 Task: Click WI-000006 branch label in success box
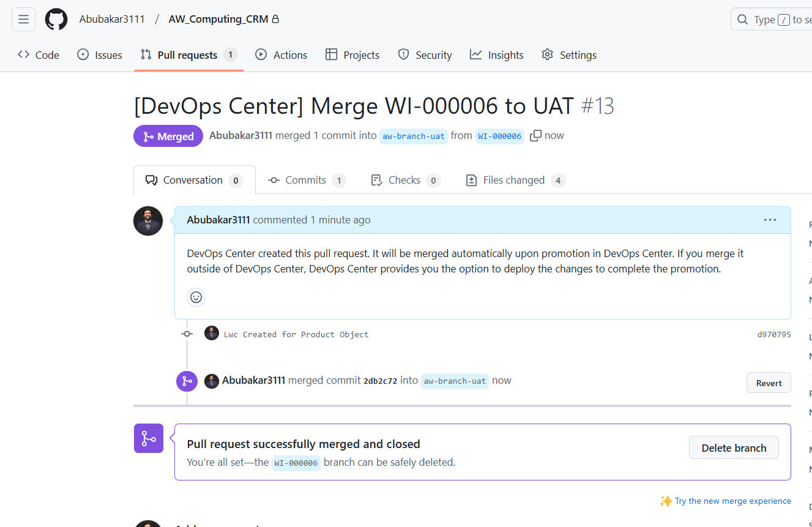[x=296, y=463]
